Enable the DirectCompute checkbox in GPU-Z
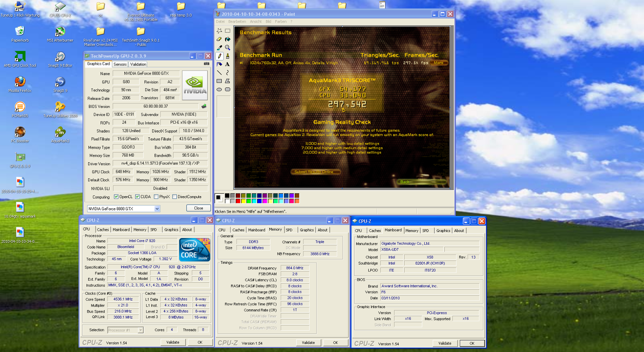Image resolution: width=644 pixels, height=352 pixels. coord(175,197)
